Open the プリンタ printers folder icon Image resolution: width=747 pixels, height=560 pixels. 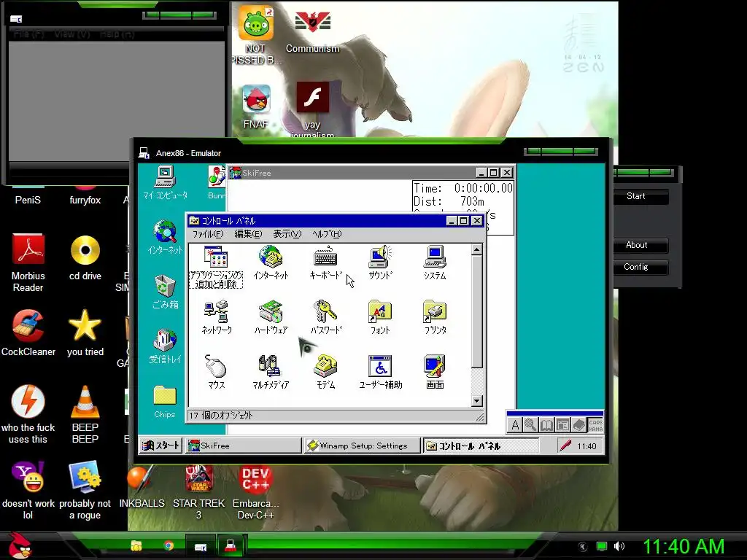coord(435,317)
